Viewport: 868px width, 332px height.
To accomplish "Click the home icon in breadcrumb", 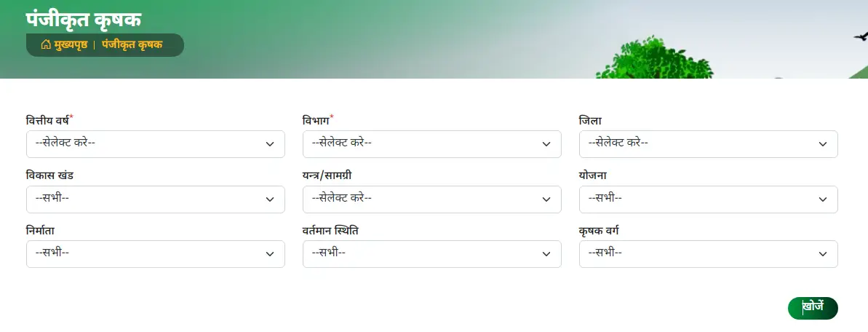I will point(46,45).
